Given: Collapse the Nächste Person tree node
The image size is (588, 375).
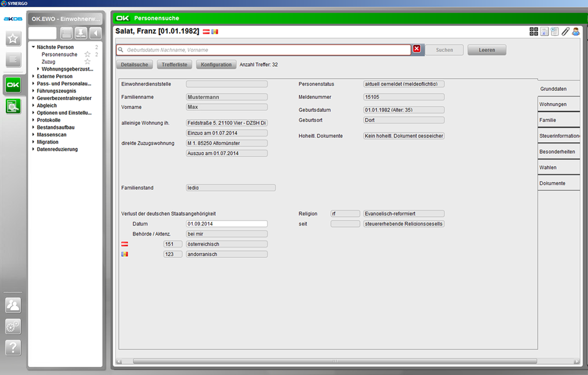Looking at the screenshot, I should pos(34,47).
